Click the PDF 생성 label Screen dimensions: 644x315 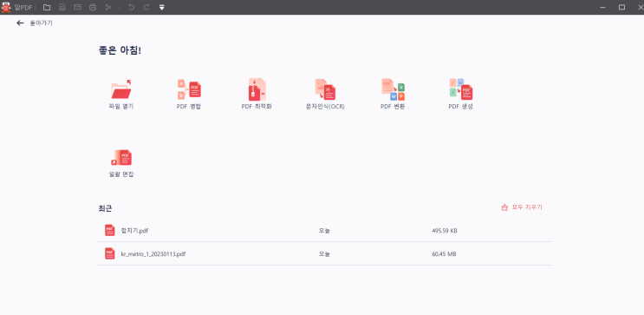(461, 107)
